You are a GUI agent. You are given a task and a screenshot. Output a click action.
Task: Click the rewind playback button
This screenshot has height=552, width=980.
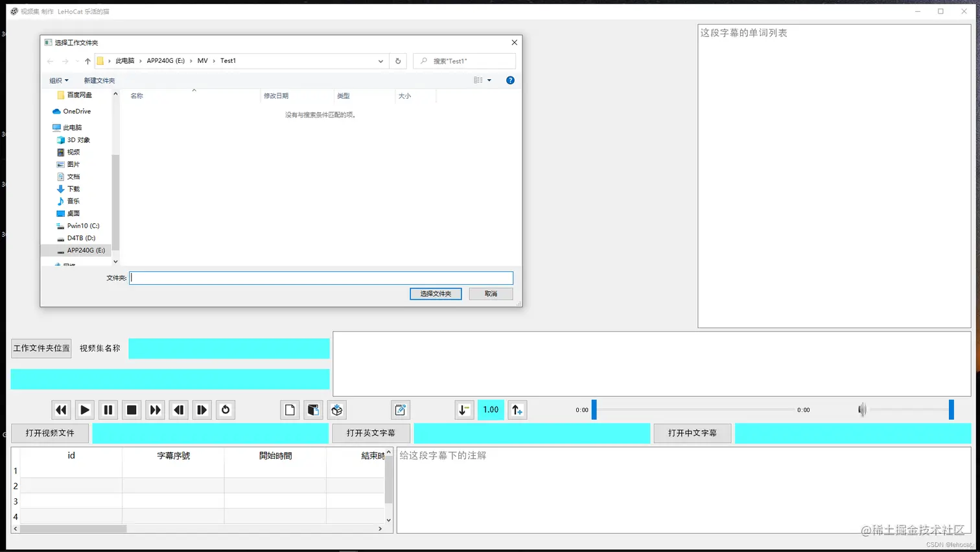(61, 410)
